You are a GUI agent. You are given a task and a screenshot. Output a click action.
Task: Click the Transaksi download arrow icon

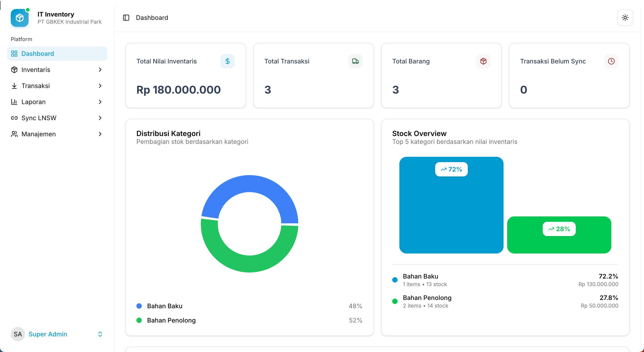(14, 86)
